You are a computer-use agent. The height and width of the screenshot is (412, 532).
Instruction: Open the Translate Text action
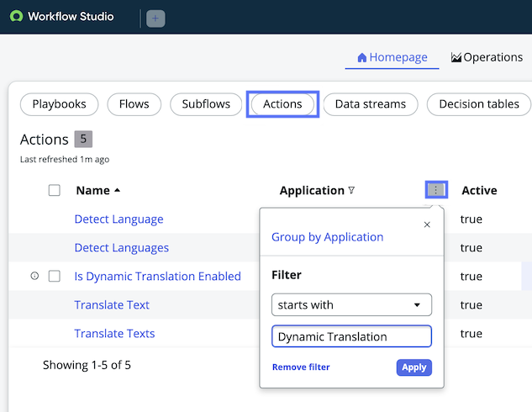pyautogui.click(x=112, y=304)
